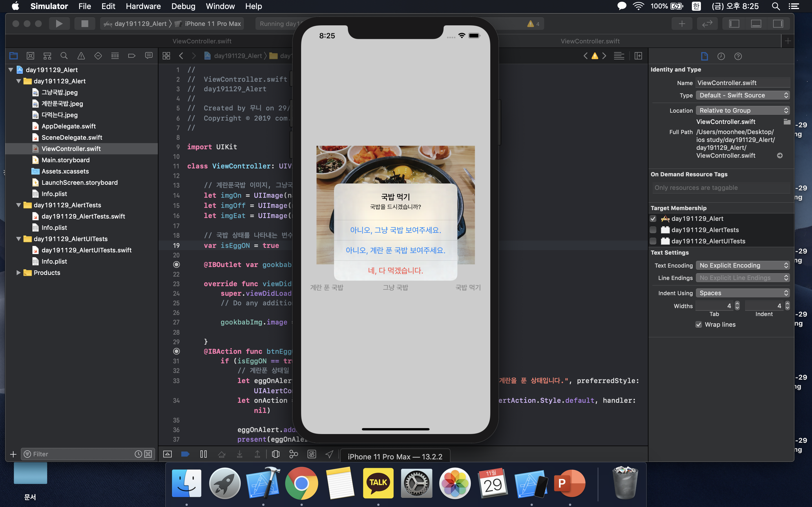Viewport: 812px width, 507px height.
Task: Uncheck day191129_Alert target membership
Action: 653,219
